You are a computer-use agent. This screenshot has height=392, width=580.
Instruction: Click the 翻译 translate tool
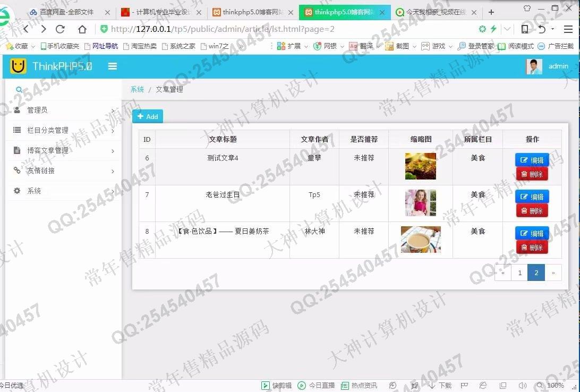coord(361,46)
